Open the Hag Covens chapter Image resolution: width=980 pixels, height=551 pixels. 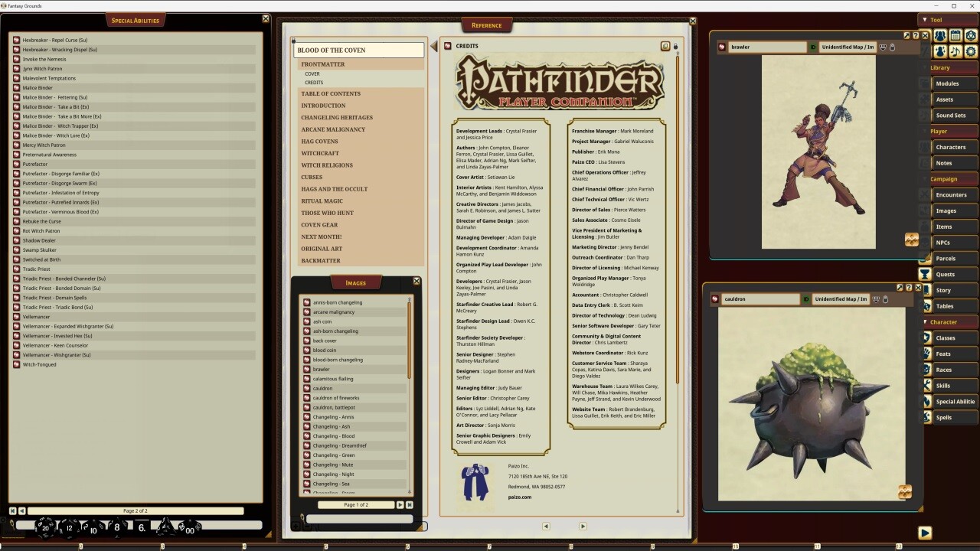tap(319, 141)
